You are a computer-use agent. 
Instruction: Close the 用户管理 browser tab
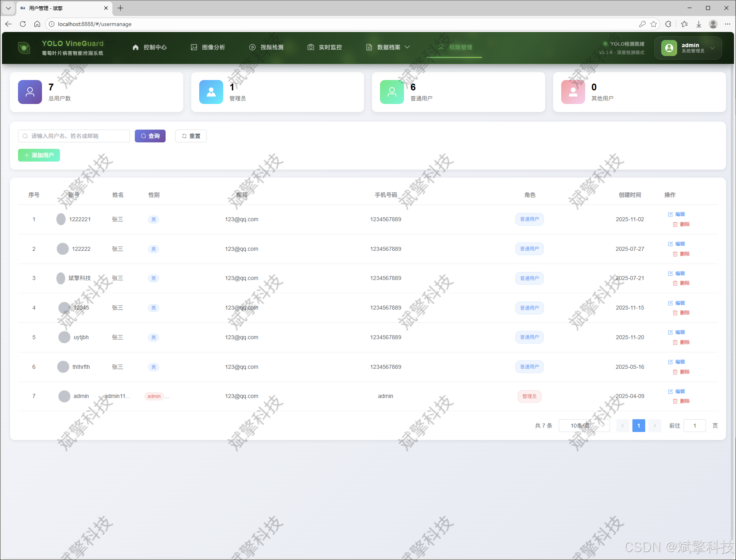[x=106, y=8]
